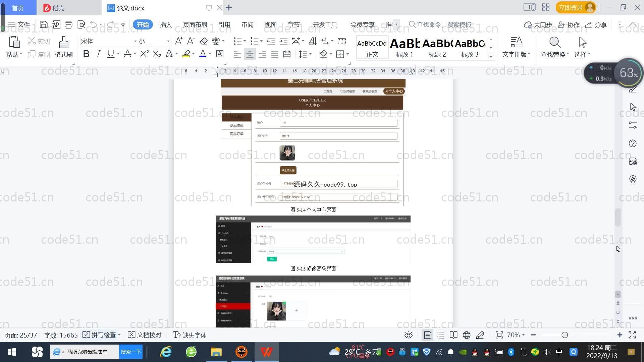This screenshot has width=644, height=362.
Task: Switch to 页面布局 ribbon tab
Action: tap(195, 24)
